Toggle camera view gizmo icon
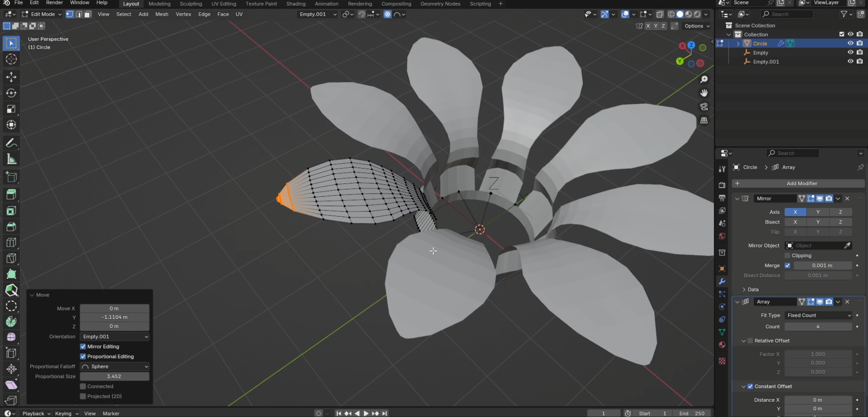Image resolution: width=868 pixels, height=417 pixels. coord(704,107)
